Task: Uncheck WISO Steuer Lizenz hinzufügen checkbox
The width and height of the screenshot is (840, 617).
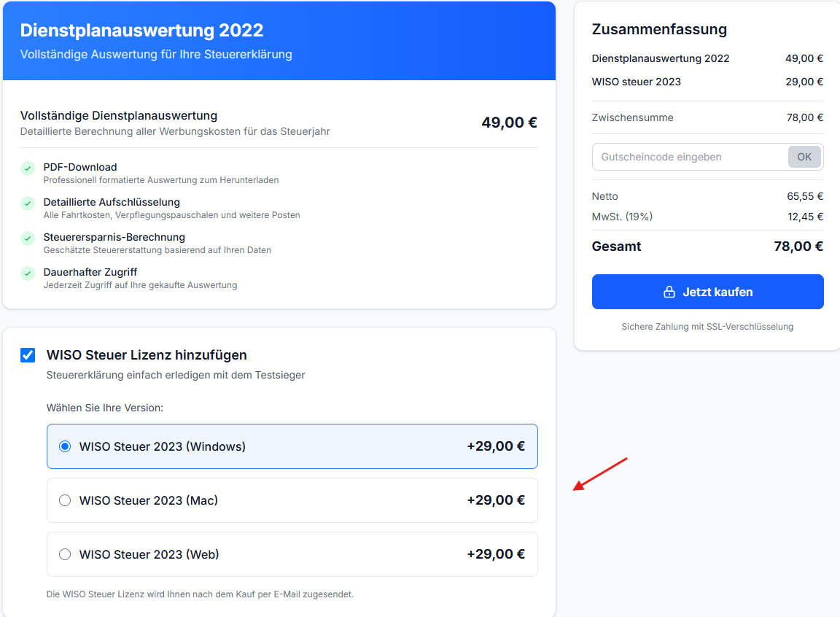Action: coord(28,355)
